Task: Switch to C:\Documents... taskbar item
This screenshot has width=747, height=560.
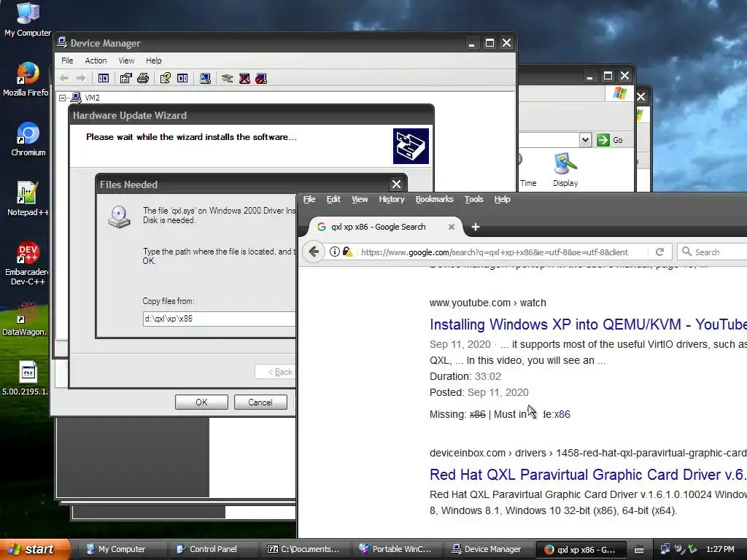Action: pos(305,549)
